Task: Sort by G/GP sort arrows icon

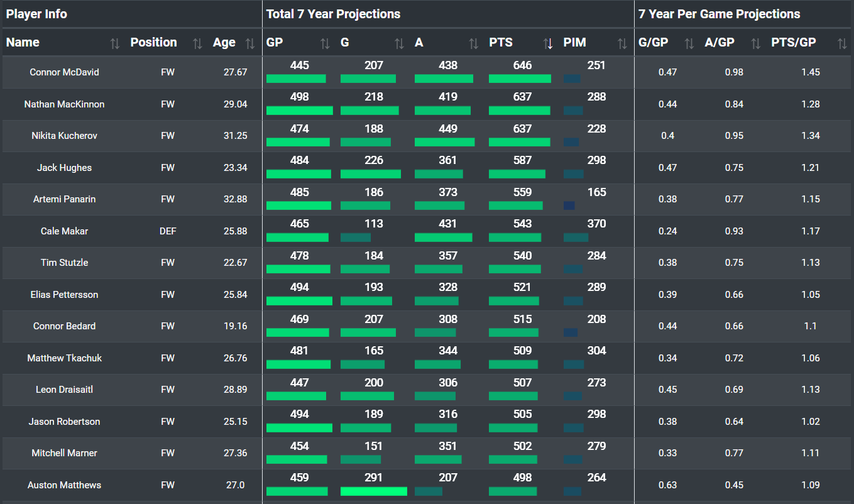Action: point(689,43)
